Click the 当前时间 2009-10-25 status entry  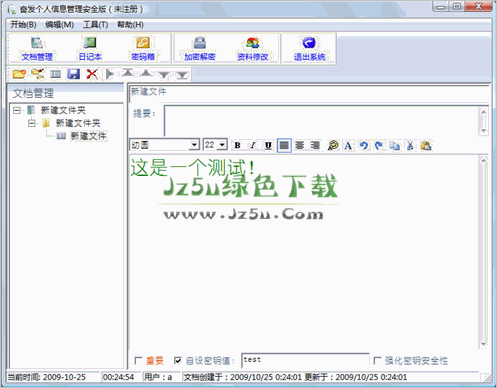52,377
